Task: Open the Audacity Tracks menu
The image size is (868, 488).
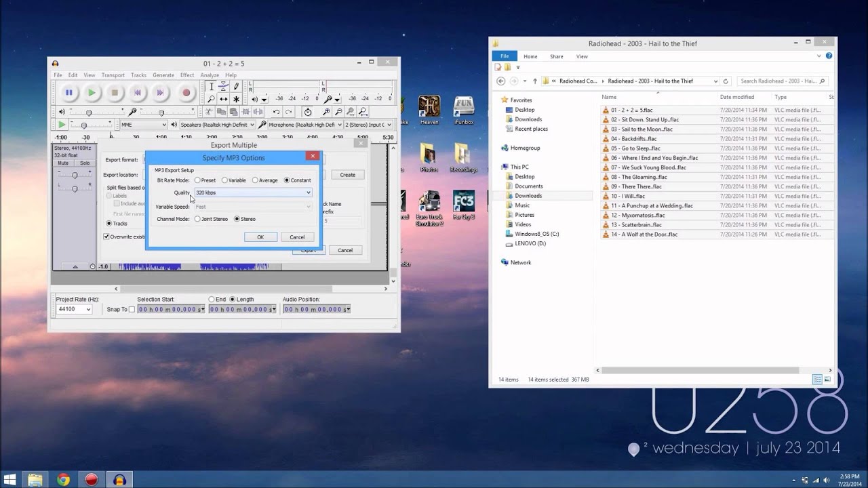Action: click(138, 75)
